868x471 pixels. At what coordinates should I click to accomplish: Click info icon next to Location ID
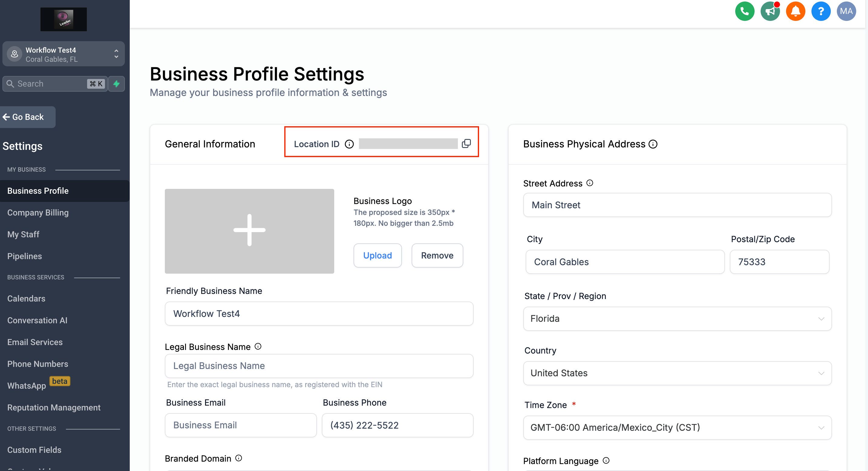349,144
